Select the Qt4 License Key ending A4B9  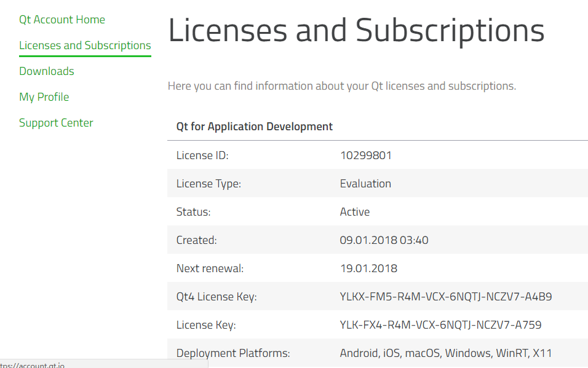click(x=446, y=297)
